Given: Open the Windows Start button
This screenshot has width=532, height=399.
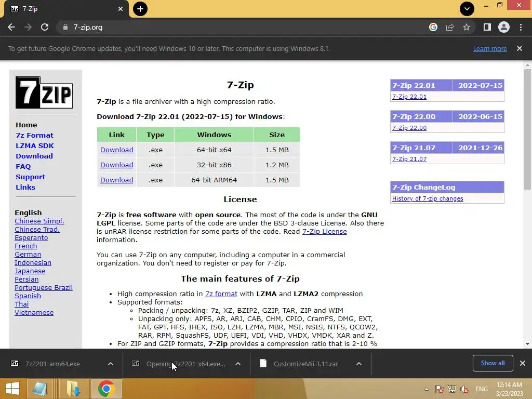Looking at the screenshot, I should pyautogui.click(x=12, y=389).
